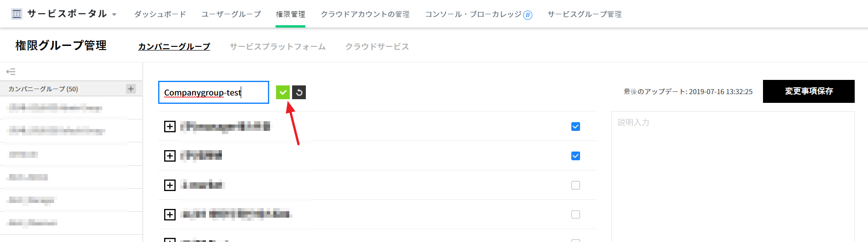This screenshot has width=868, height=242.
Task: Check the fourth permission row checkbox
Action: click(575, 214)
